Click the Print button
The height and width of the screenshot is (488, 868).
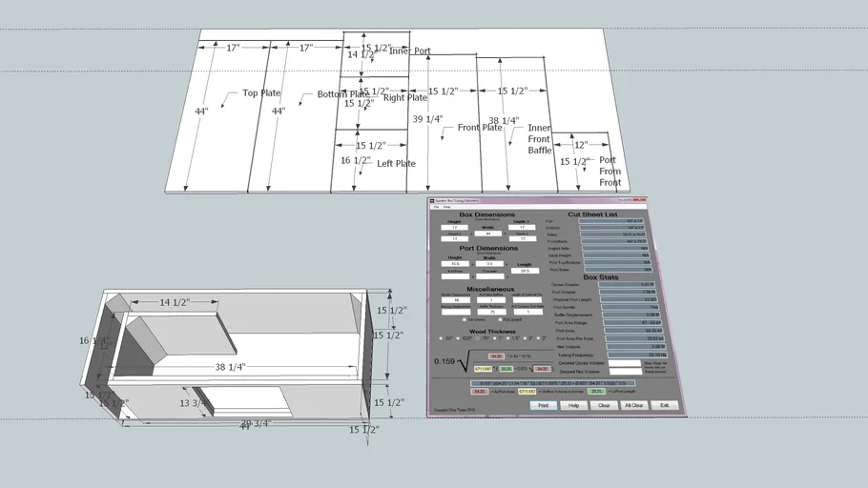(x=543, y=405)
